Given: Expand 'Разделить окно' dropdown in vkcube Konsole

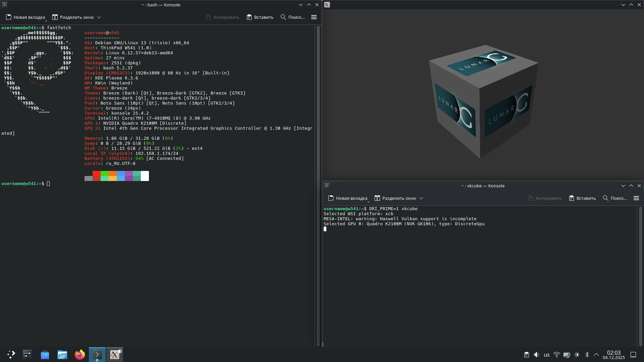Looking at the screenshot, I should tap(421, 198).
